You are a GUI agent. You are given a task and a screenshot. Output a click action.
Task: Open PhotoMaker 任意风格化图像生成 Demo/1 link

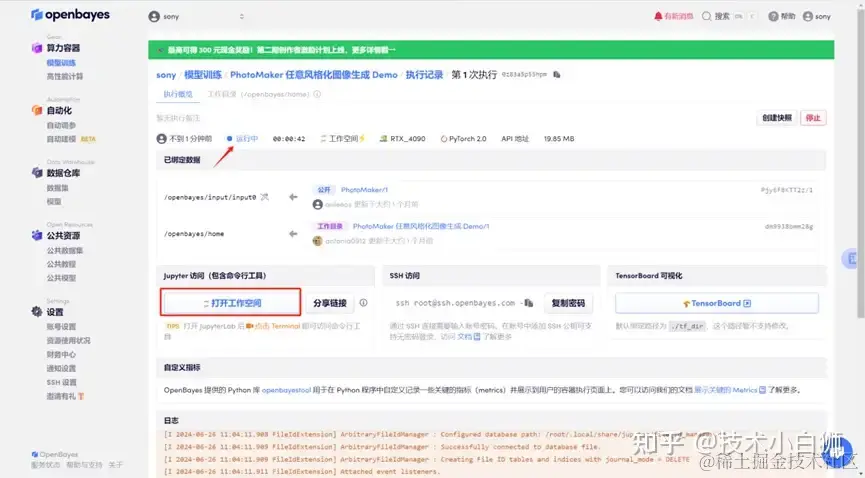pos(421,226)
